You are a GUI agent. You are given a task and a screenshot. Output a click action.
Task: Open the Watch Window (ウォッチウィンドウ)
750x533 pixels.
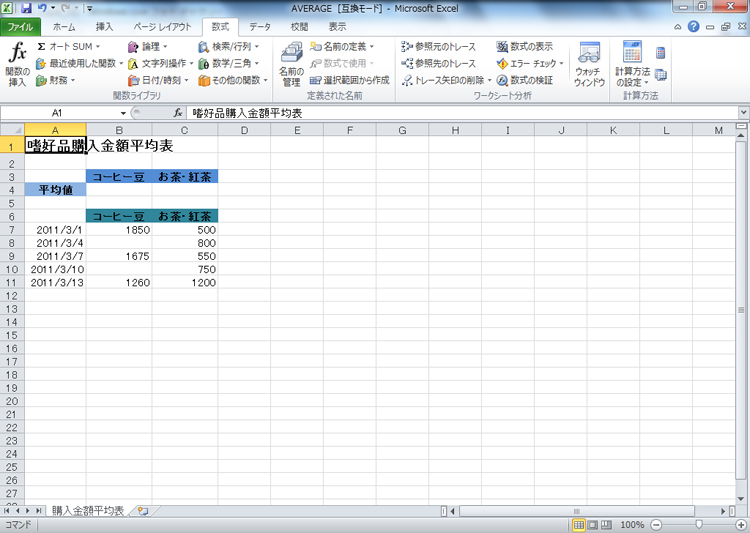click(x=589, y=64)
